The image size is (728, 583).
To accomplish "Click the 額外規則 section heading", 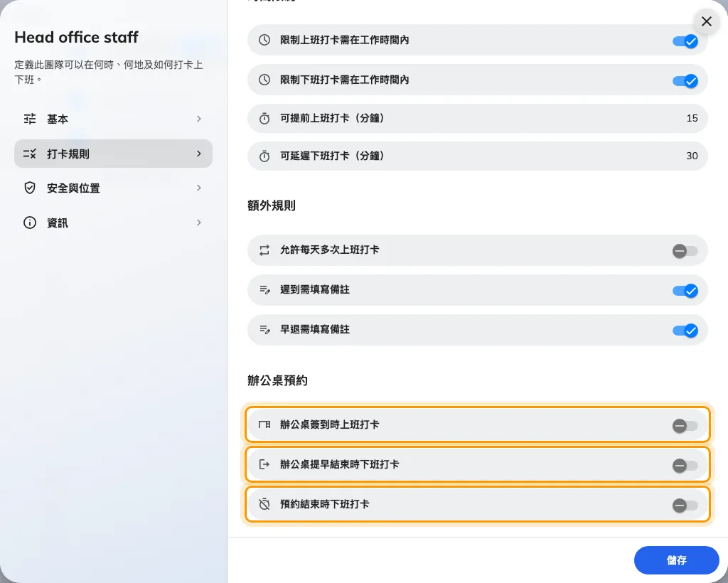I will pos(272,205).
